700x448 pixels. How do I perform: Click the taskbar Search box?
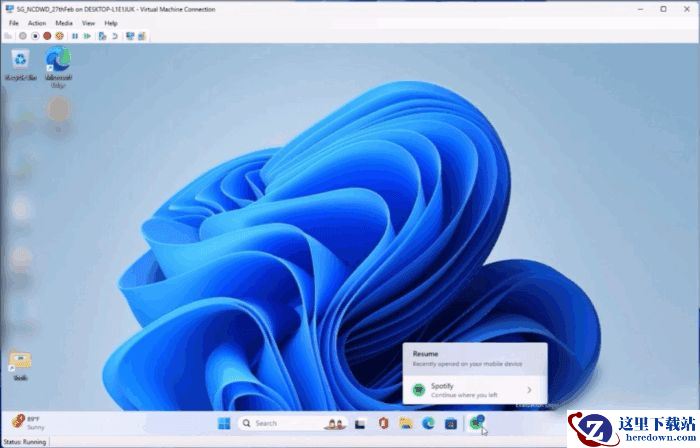275,423
